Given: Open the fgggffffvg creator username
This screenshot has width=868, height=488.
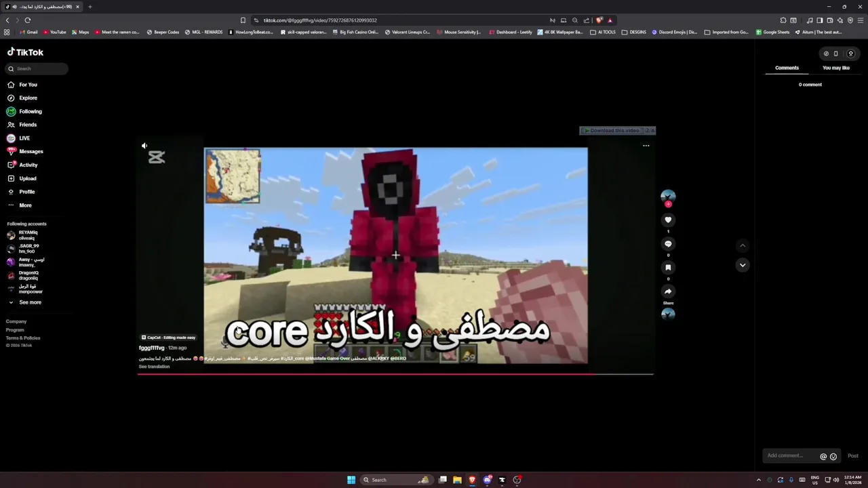Looking at the screenshot, I should 151,348.
